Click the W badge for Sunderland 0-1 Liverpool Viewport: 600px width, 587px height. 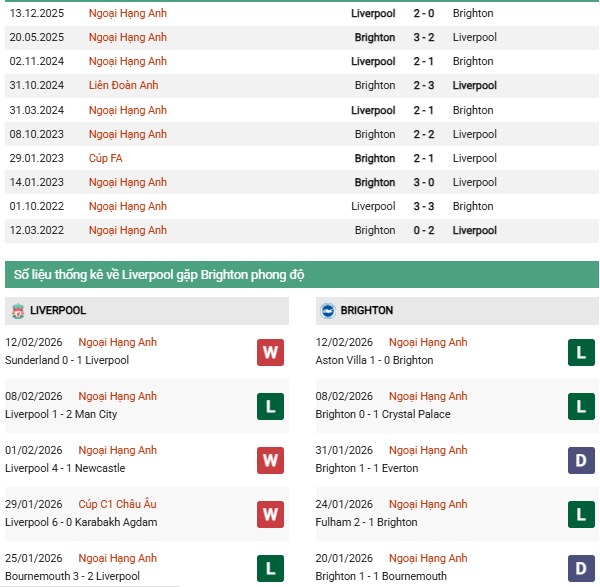pos(269,351)
